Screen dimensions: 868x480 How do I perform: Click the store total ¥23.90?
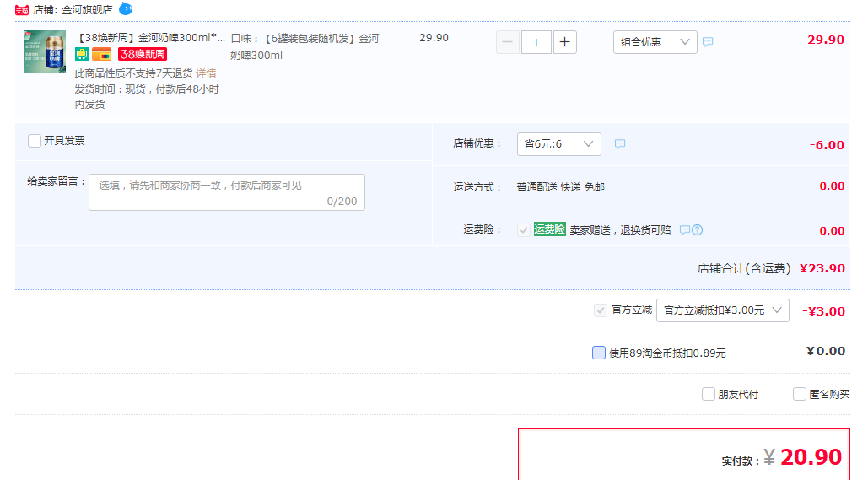(822, 268)
